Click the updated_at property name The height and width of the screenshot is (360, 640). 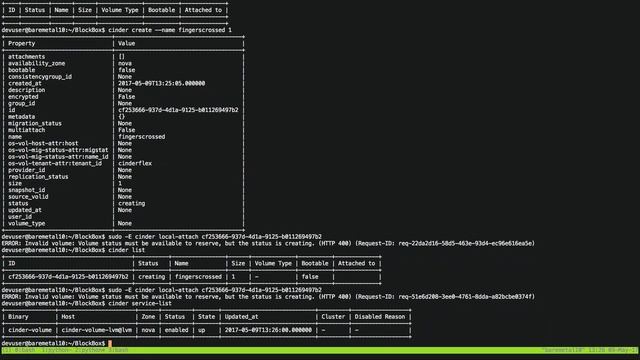tap(25, 210)
